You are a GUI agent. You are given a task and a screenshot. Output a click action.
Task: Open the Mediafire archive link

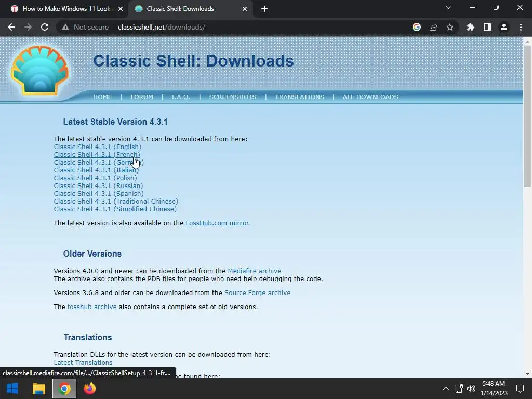pyautogui.click(x=255, y=271)
